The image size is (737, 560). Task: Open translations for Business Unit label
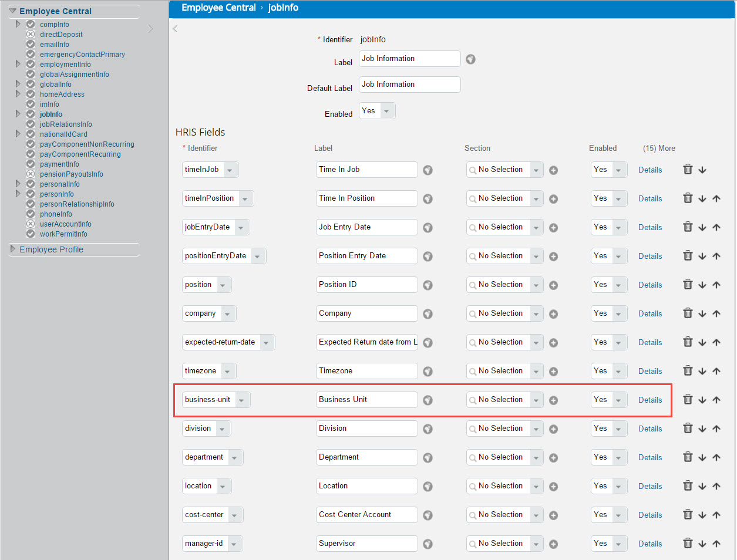(x=428, y=400)
